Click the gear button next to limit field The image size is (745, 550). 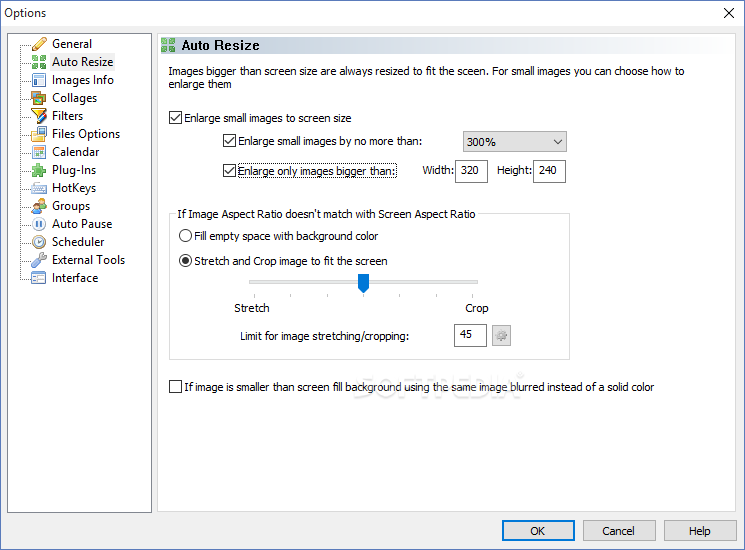(x=501, y=336)
